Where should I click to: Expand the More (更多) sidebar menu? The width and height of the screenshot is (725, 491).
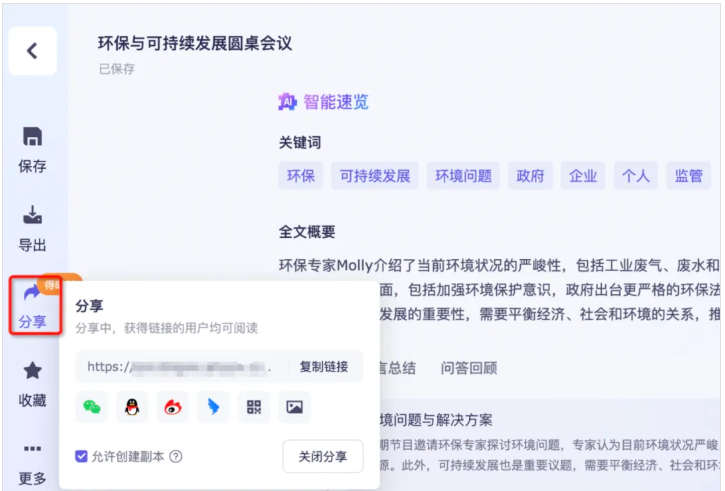click(32, 462)
